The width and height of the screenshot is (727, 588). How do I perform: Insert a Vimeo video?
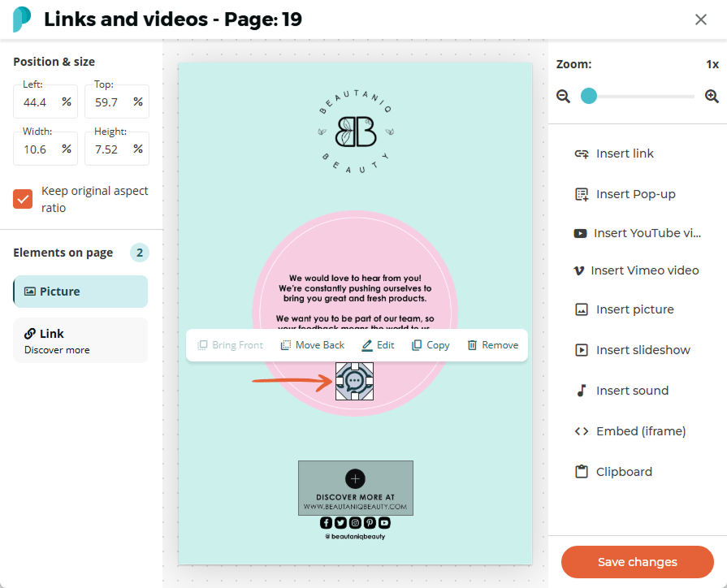click(636, 270)
